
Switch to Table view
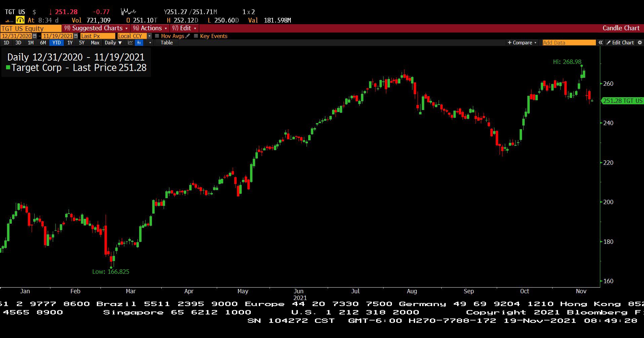(167, 43)
